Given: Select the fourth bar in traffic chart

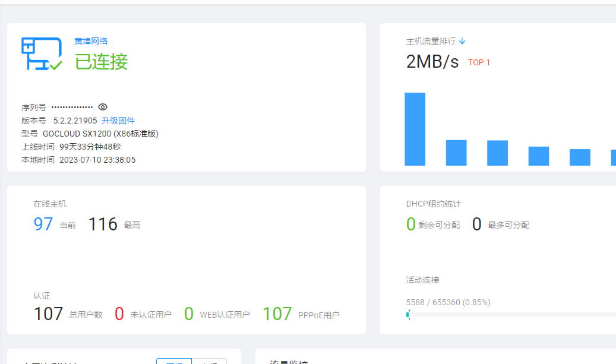Looking at the screenshot, I should [x=538, y=156].
